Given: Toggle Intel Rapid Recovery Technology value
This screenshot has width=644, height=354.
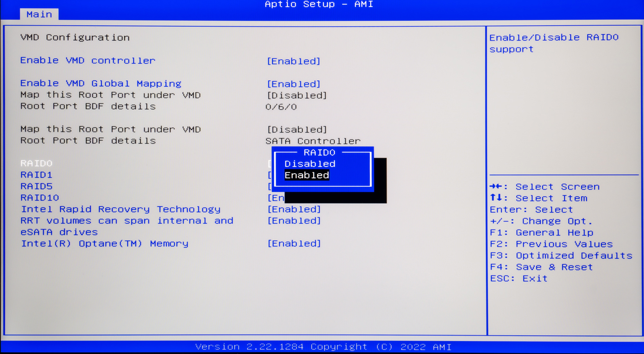Looking at the screenshot, I should (x=294, y=209).
